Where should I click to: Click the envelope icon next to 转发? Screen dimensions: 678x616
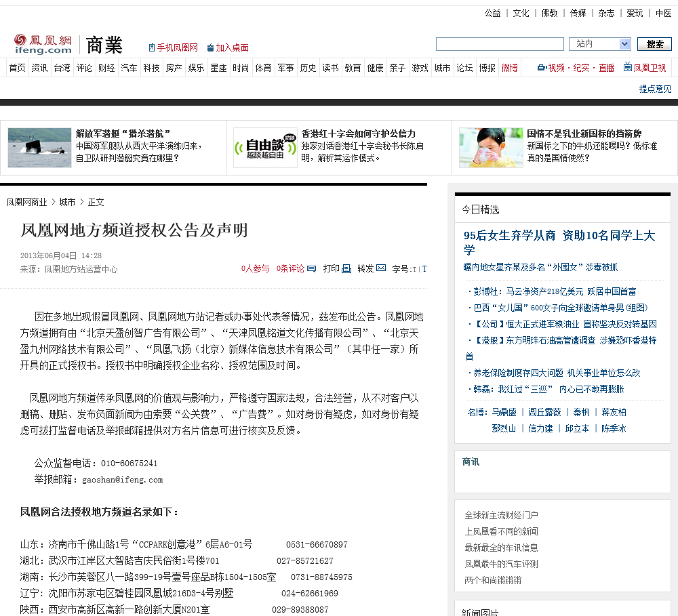(x=381, y=268)
